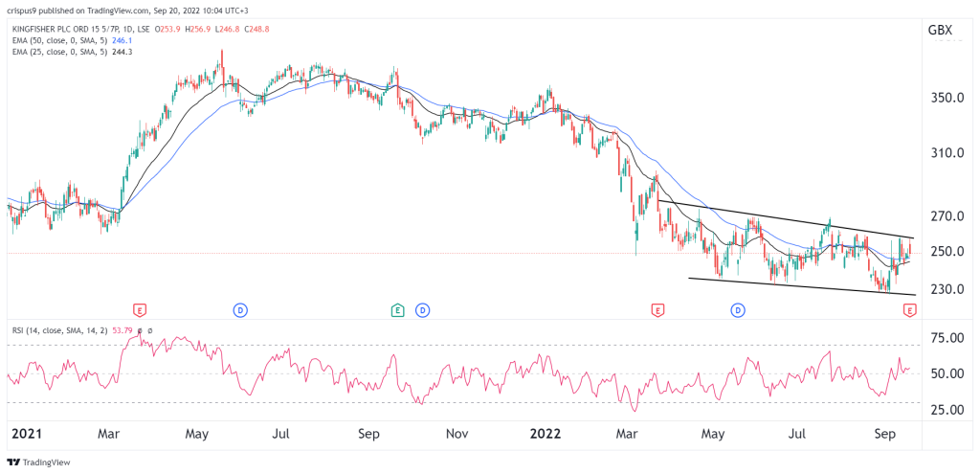Click the blue D dividend marker above May 2021
Screen dimensions: 980x474
point(239,309)
